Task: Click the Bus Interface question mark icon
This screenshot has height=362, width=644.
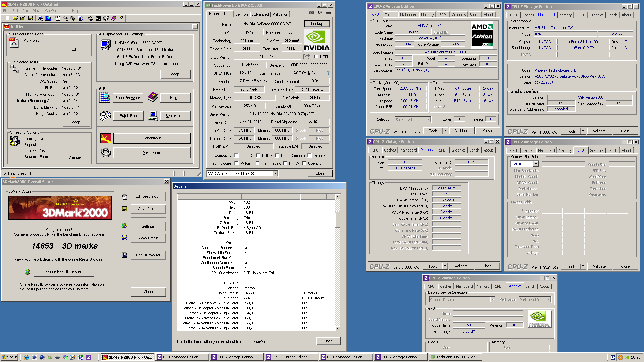Action: (328, 73)
